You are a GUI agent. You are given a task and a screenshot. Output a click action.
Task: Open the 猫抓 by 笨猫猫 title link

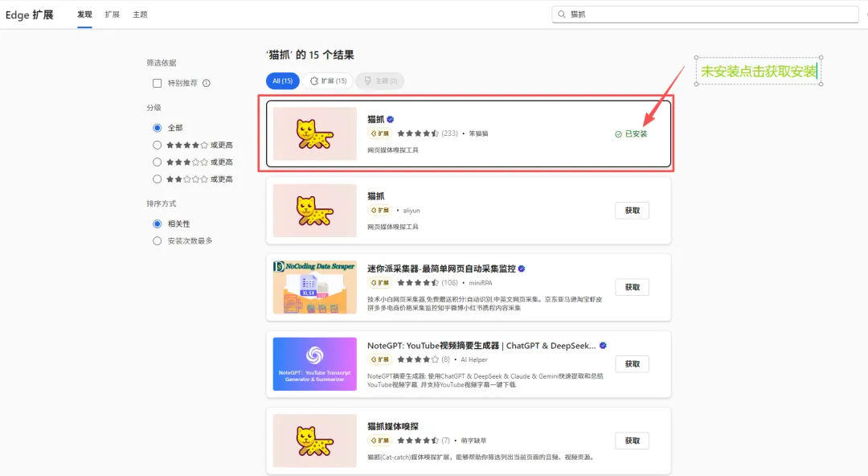[x=376, y=119]
